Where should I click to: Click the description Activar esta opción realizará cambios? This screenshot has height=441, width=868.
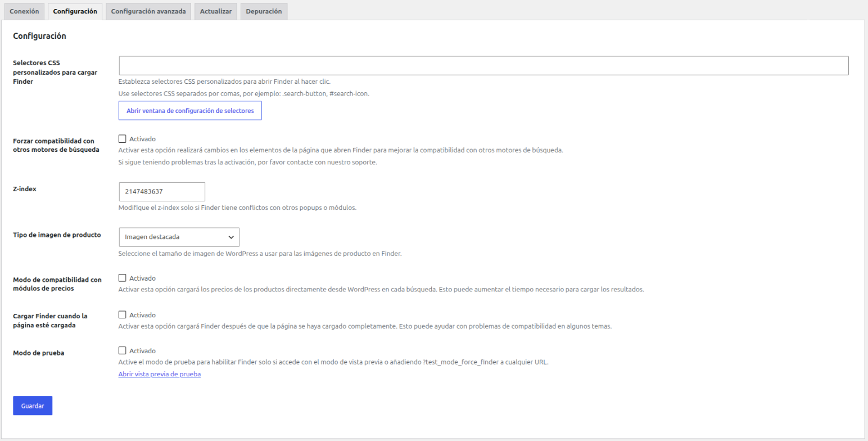click(x=341, y=150)
